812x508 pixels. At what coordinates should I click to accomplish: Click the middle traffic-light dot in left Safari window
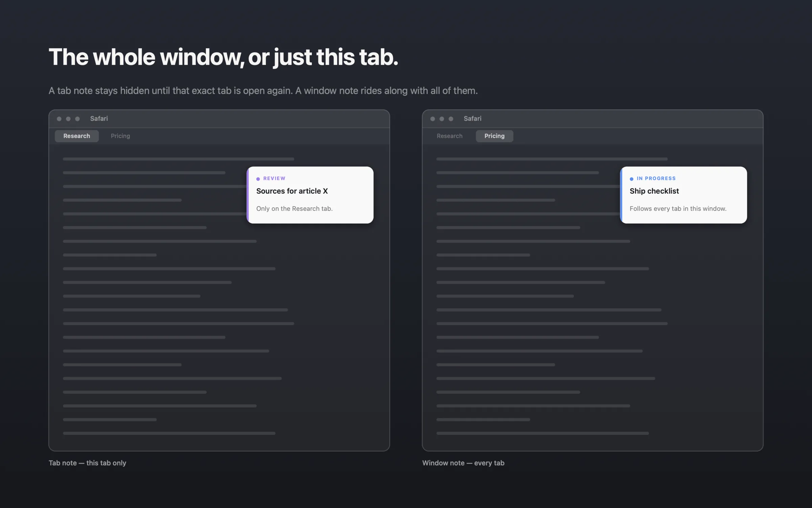(x=68, y=119)
